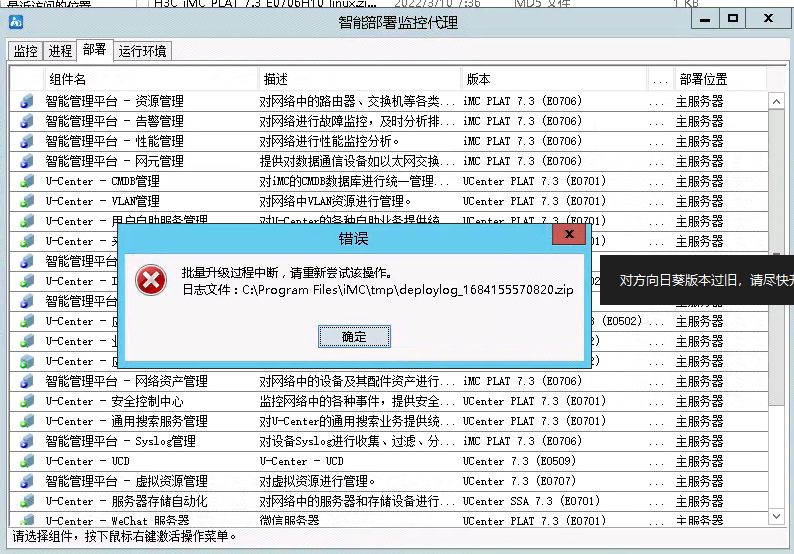Click the app icon in title bar
The height and width of the screenshot is (554, 794).
[x=16, y=22]
